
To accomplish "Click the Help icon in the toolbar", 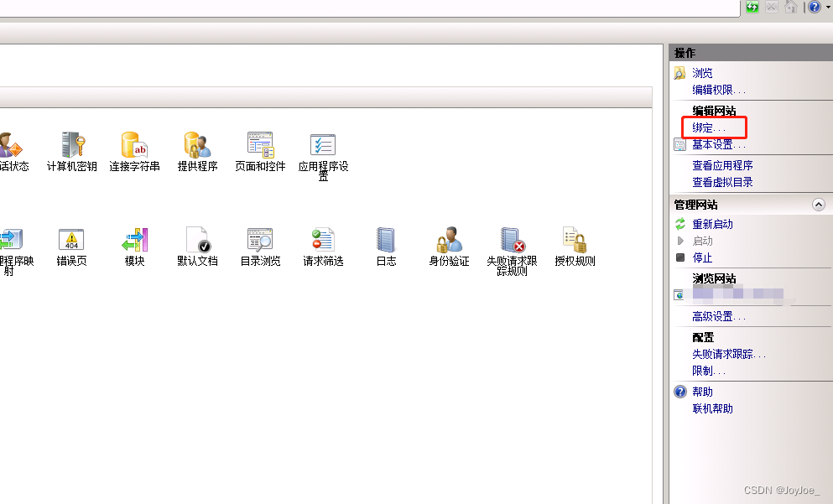I will coord(813,8).
